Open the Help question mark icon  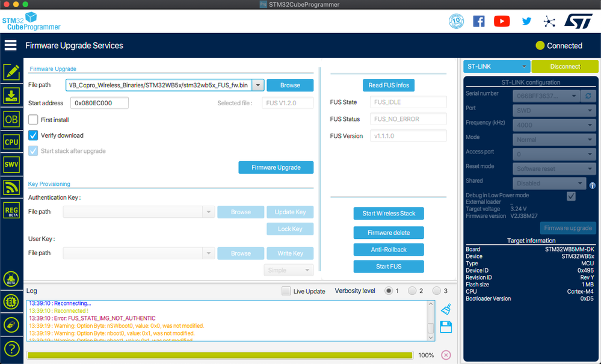(x=11, y=349)
